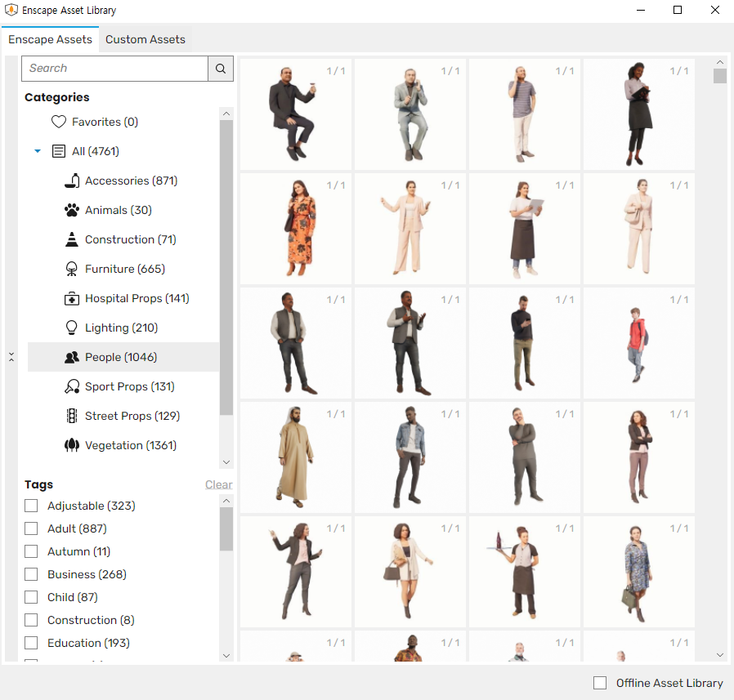This screenshot has height=700, width=734.
Task: Click the Street Props traffic light icon
Action: point(72,416)
